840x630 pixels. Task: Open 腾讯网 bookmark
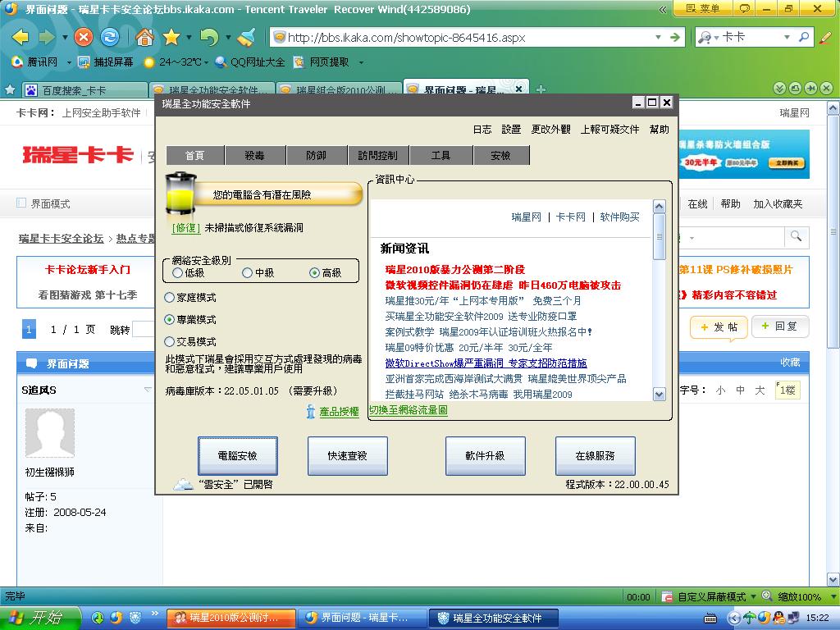click(x=34, y=62)
